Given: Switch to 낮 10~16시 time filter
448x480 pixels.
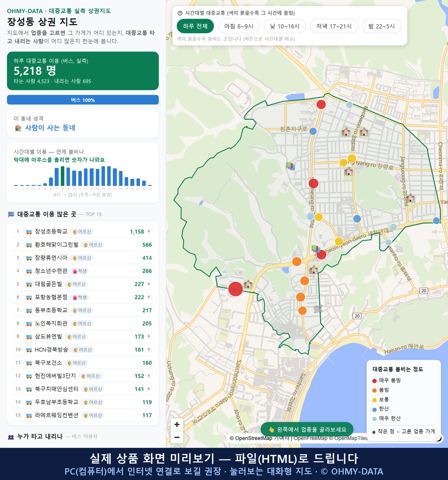Looking at the screenshot, I should click(x=285, y=26).
